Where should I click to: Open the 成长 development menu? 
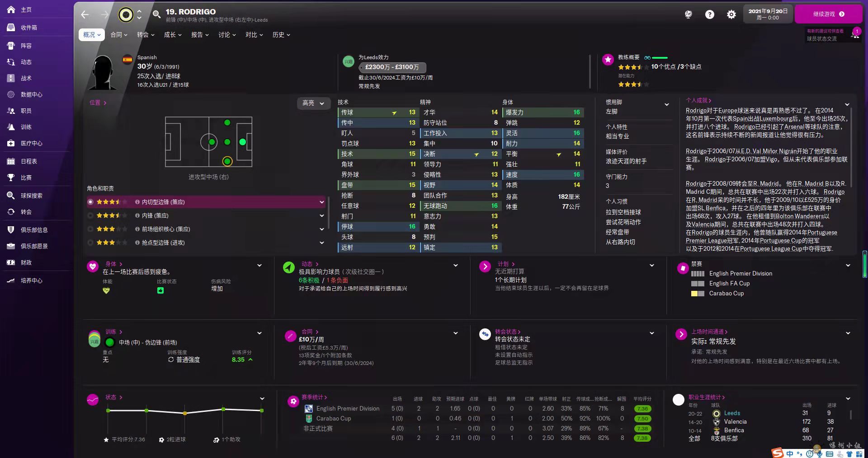pyautogui.click(x=173, y=35)
